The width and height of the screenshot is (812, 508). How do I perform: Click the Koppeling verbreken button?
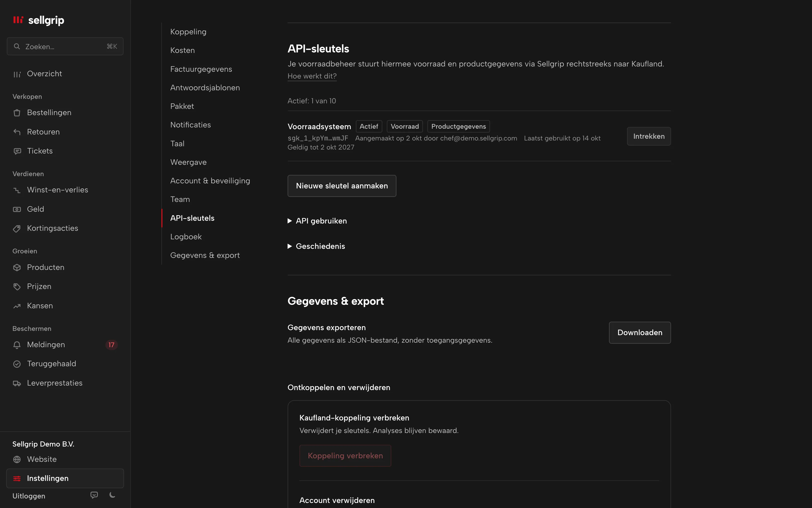coord(345,456)
